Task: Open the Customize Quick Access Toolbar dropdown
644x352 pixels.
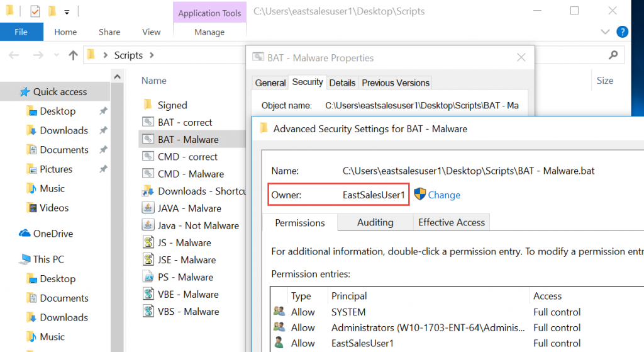Action: pos(67,13)
